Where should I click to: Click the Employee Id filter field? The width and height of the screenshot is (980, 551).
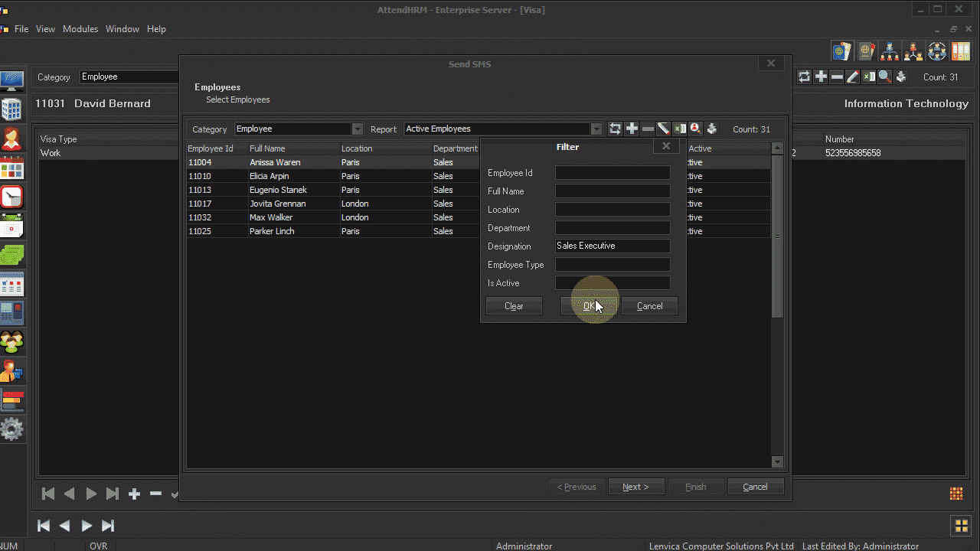[612, 173]
